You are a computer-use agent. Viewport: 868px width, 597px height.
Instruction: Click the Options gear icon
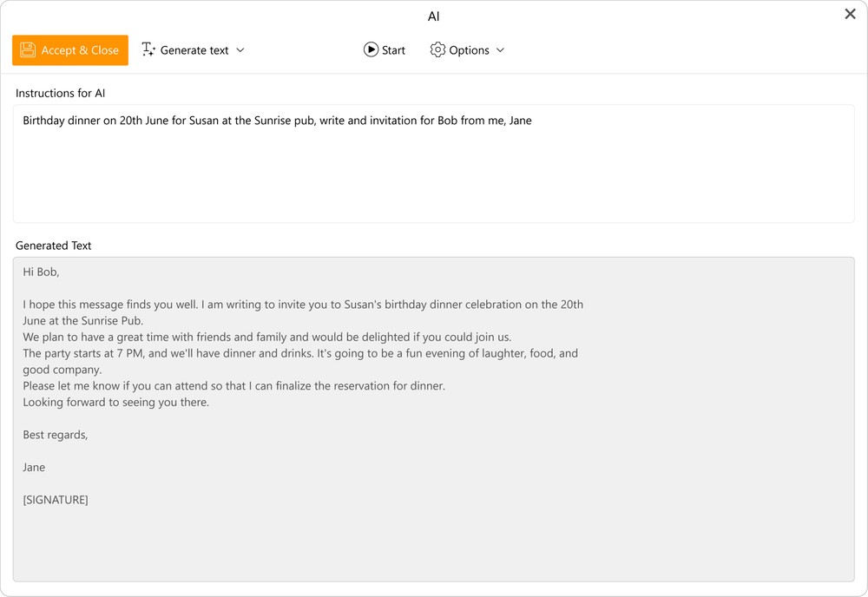437,49
